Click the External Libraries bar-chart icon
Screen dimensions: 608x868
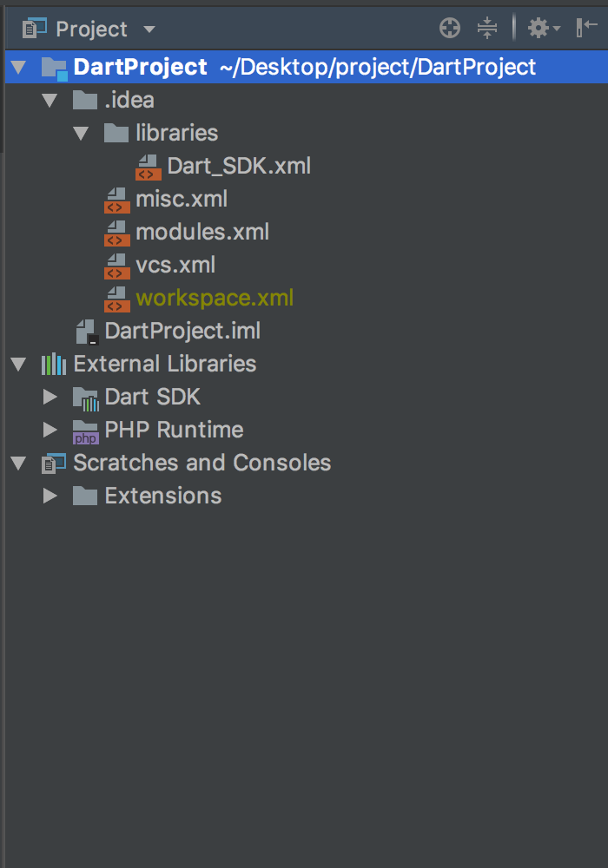point(54,364)
